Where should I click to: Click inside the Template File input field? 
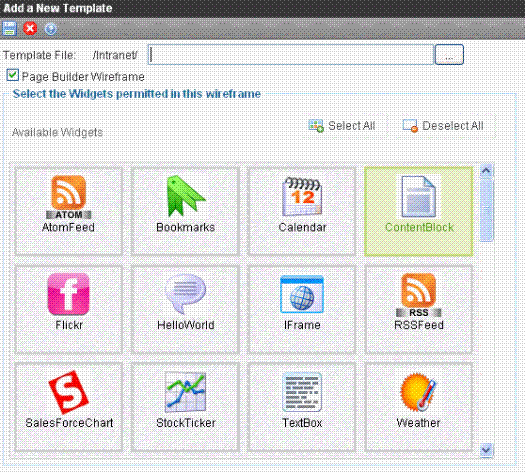coord(291,55)
